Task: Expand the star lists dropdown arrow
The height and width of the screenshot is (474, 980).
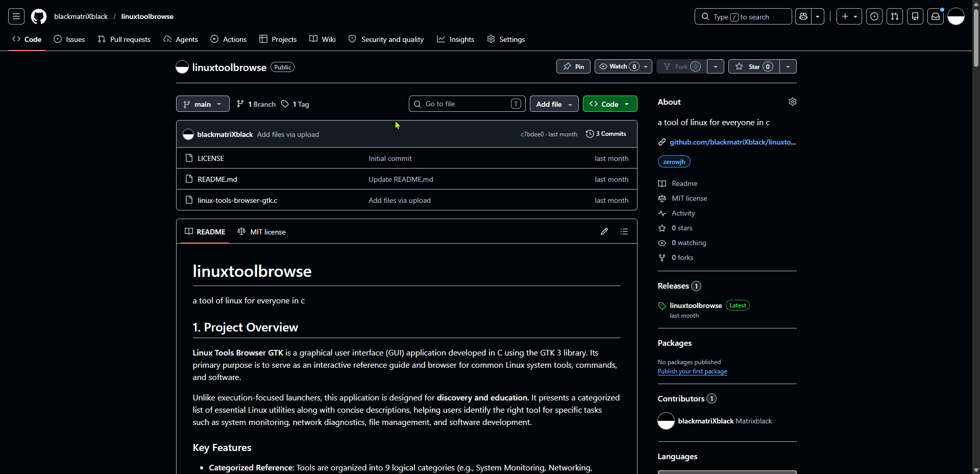Action: pyautogui.click(x=788, y=66)
